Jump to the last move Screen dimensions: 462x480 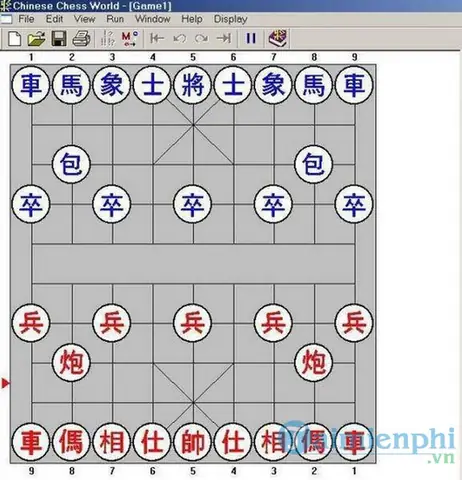224,39
